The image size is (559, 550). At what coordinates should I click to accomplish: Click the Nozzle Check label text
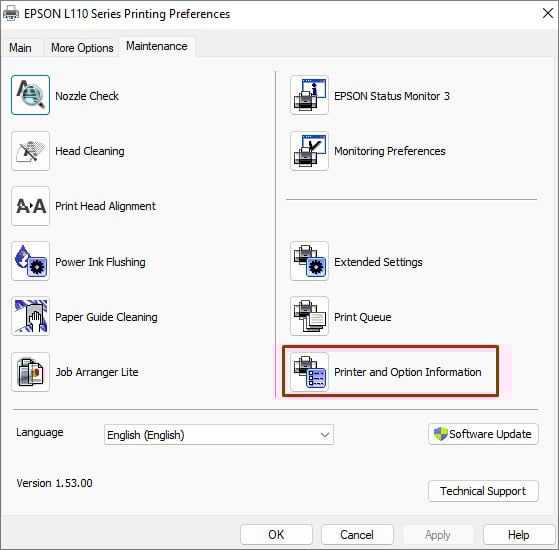87,96
